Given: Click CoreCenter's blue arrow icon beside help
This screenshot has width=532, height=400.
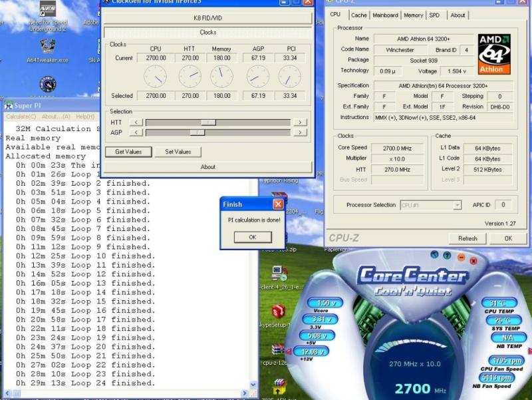Looking at the screenshot, I should point(434,254).
